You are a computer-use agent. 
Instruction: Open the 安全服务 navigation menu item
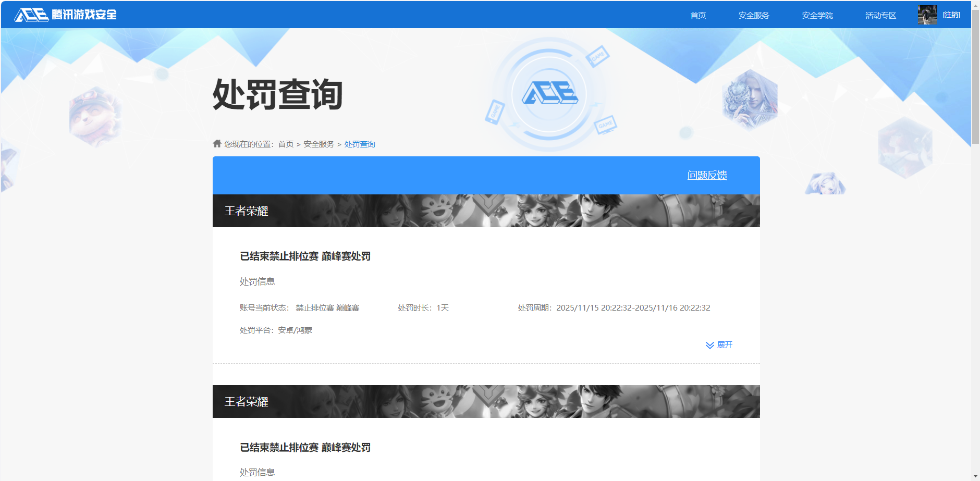(x=753, y=15)
